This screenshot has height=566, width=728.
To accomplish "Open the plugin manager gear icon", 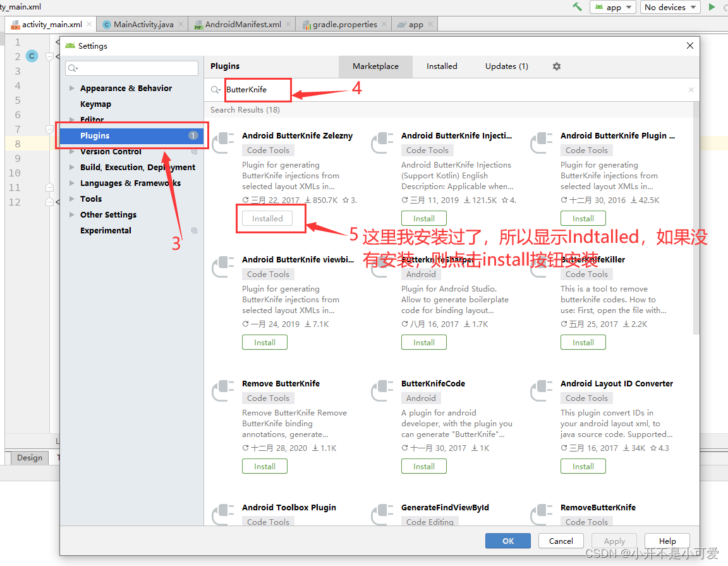I will click(x=556, y=66).
